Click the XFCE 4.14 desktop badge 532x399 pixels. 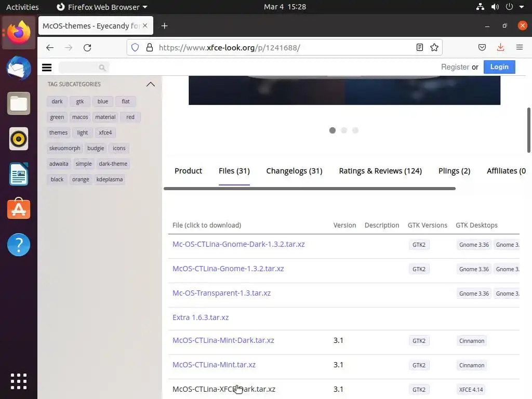click(x=471, y=390)
